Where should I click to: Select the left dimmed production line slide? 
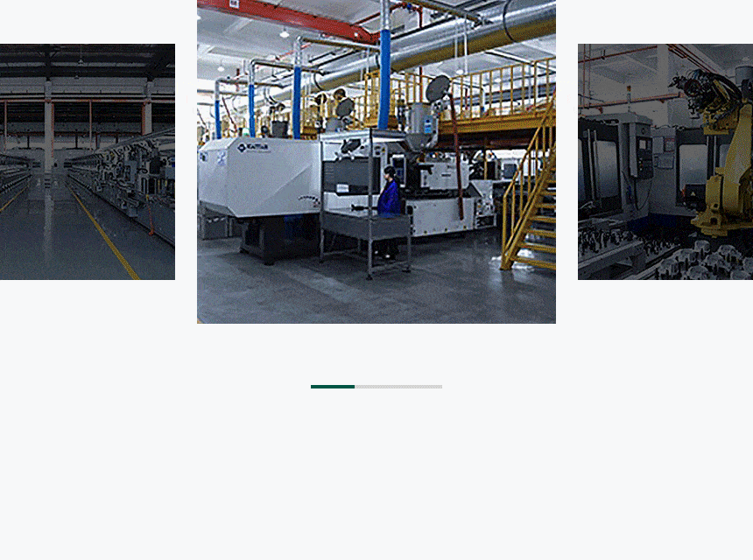[x=88, y=162]
